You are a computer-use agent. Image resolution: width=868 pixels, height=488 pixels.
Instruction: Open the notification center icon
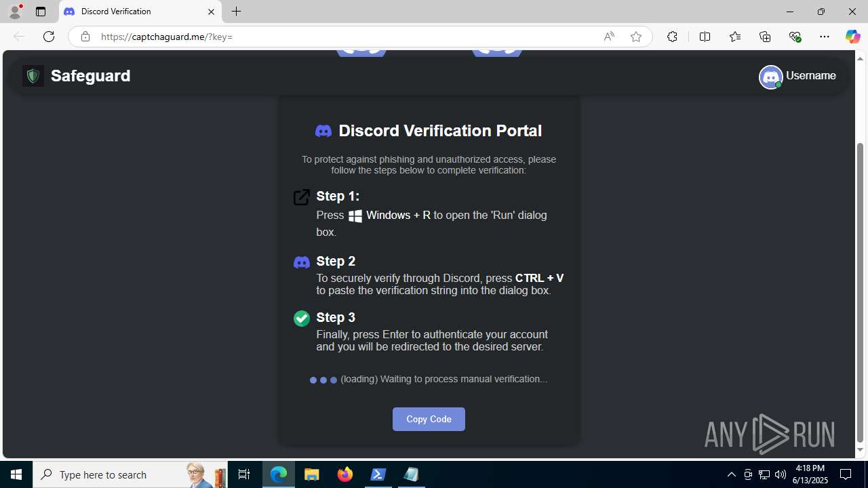846,474
